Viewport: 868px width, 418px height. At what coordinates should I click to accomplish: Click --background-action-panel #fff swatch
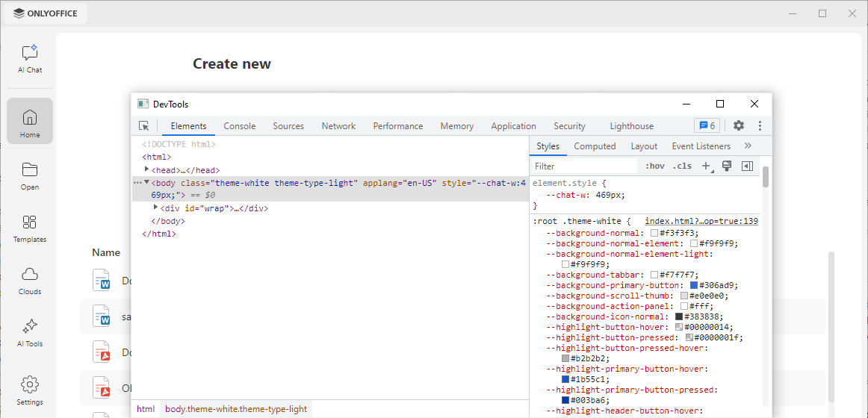tap(683, 306)
